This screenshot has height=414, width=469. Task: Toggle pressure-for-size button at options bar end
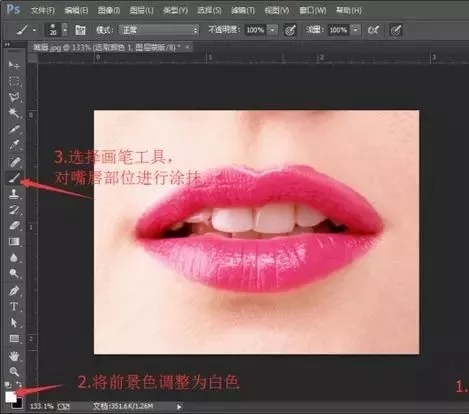tap(396, 30)
